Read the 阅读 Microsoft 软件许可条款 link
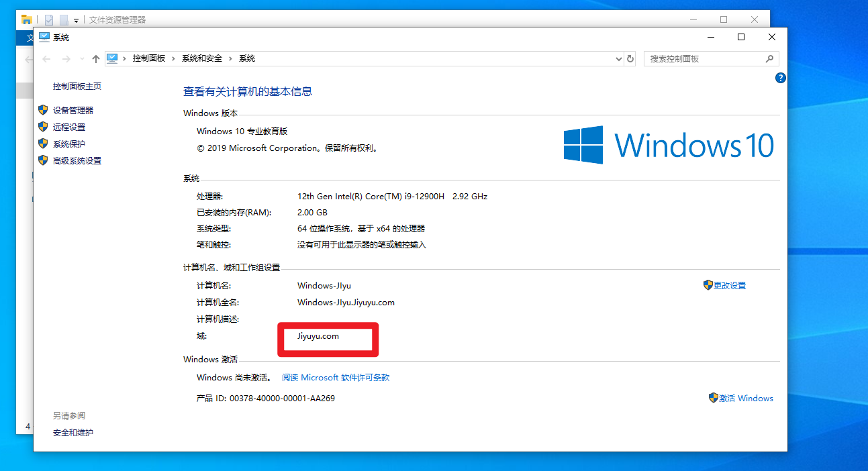This screenshot has height=471, width=868. [x=336, y=378]
